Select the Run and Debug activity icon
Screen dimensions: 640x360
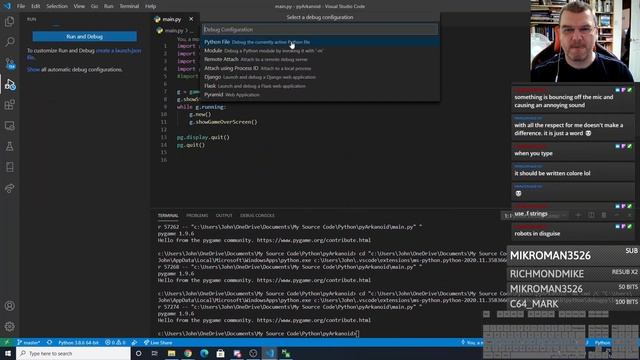coord(9,84)
